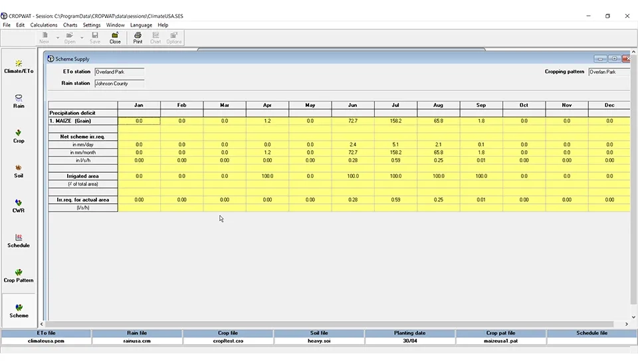Open the Calculations menu
Viewport: 638px width, 364px height.
(44, 25)
